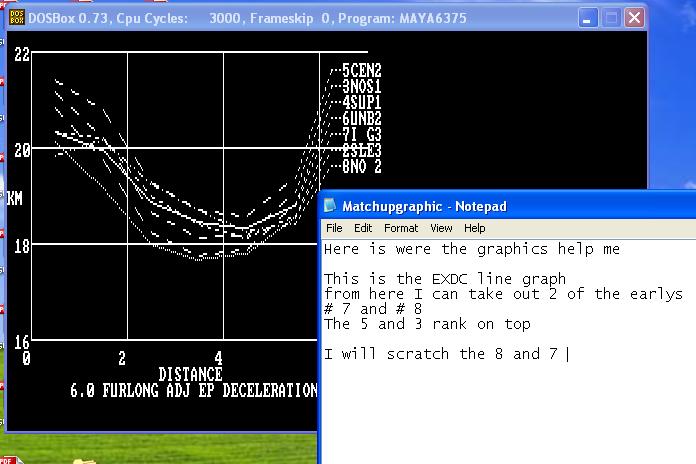The image size is (696, 464).
Task: Click the line 'Here is were the graphics help me'
Action: point(472,249)
